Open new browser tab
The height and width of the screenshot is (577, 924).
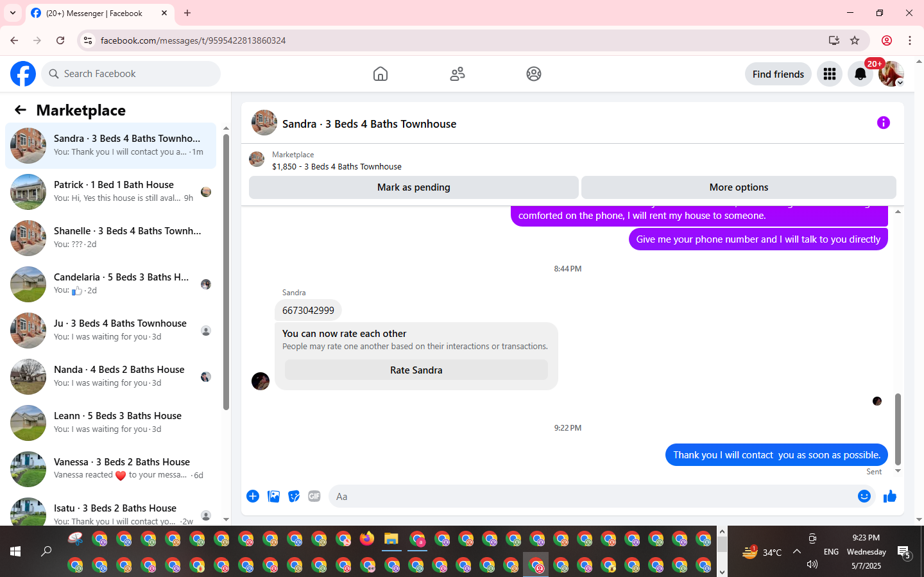[x=187, y=13]
